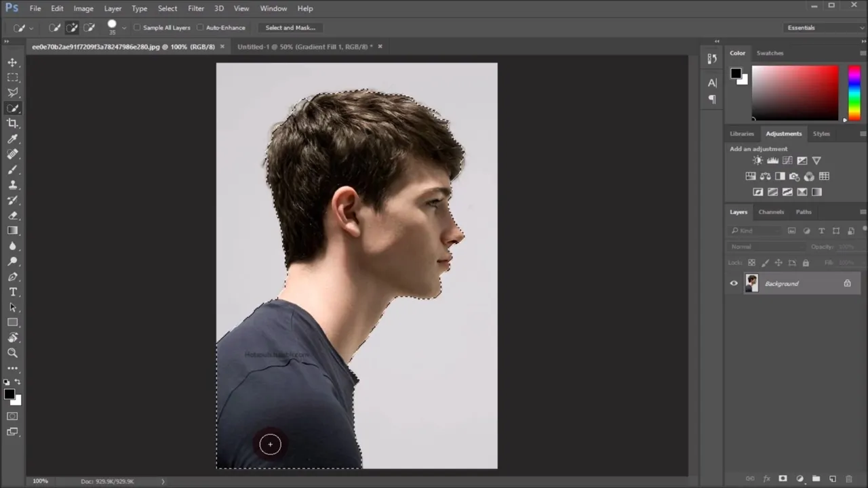The image size is (868, 488).
Task: Swap foreground and background colors
Action: [x=18, y=382]
